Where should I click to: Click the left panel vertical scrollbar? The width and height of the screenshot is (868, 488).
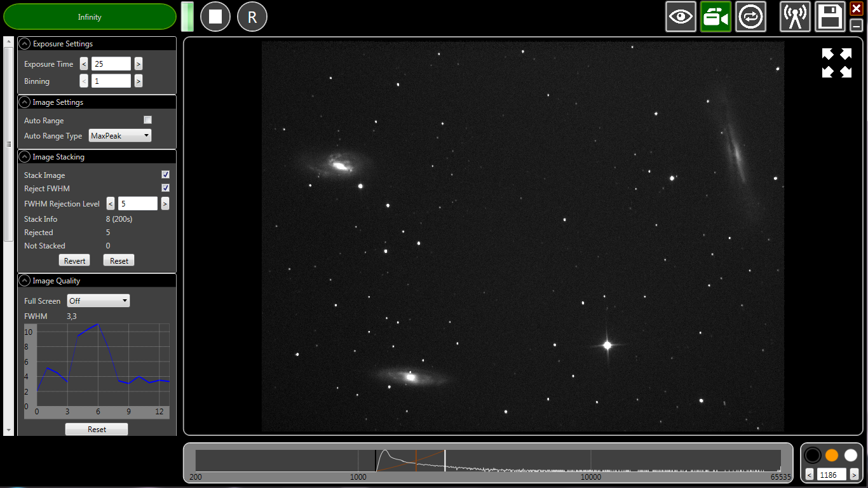[8, 145]
